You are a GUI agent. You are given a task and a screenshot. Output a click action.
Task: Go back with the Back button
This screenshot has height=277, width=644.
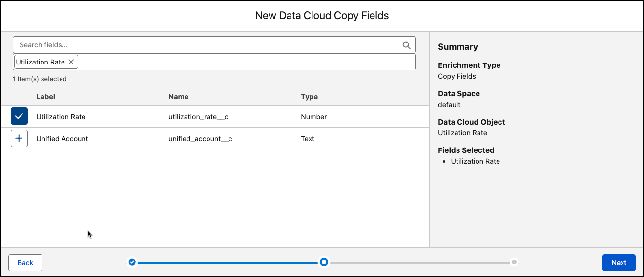pyautogui.click(x=25, y=263)
